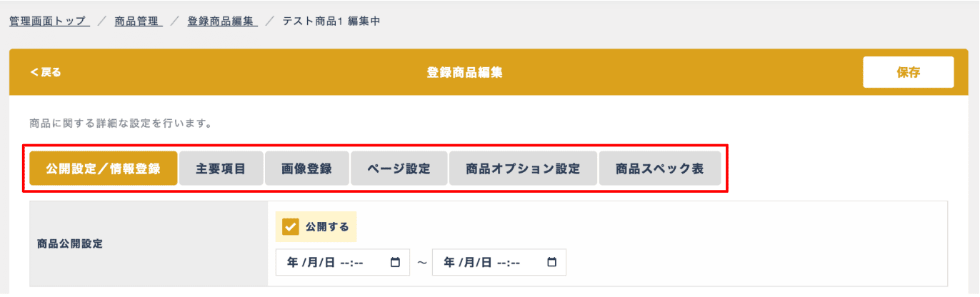Switch to the ページ設定 tab
980x297 pixels.
click(399, 169)
